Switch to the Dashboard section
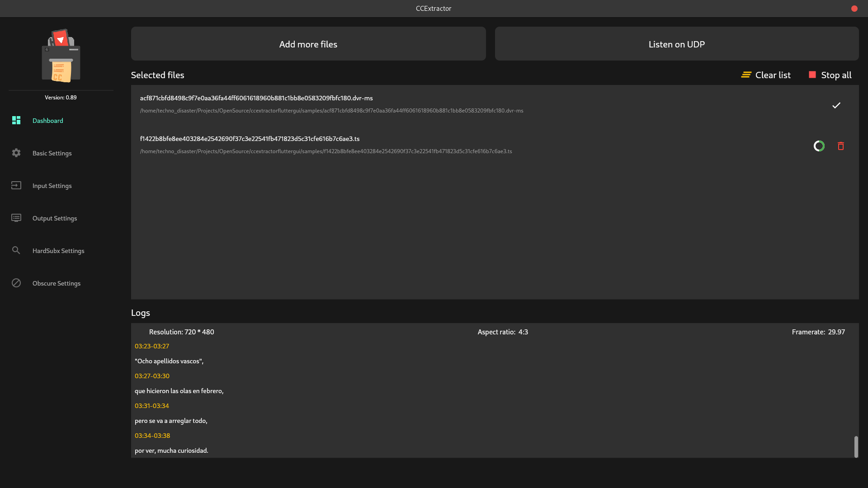 pyautogui.click(x=47, y=120)
